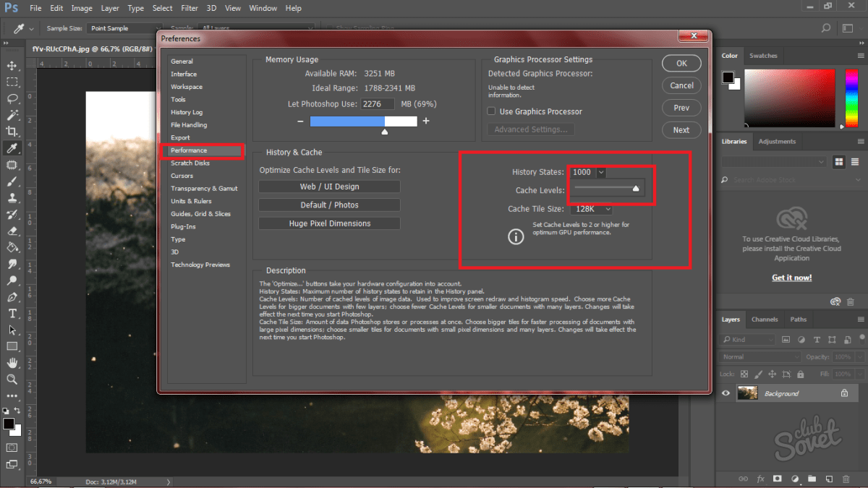
Task: Select the Eyedropper tool in toolbar
Action: point(12,148)
